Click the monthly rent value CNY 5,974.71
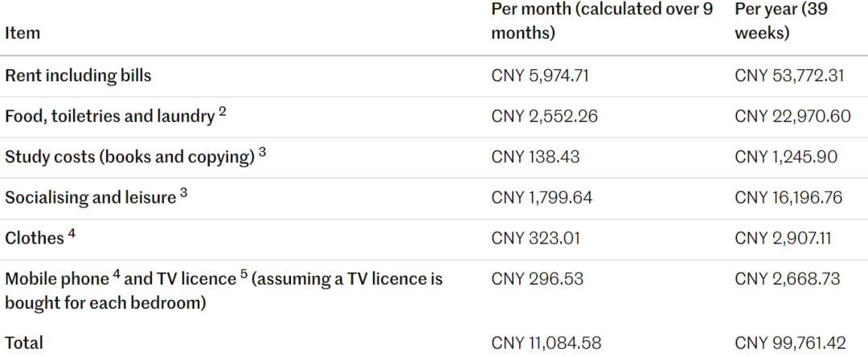The image size is (868, 357). pos(540,76)
